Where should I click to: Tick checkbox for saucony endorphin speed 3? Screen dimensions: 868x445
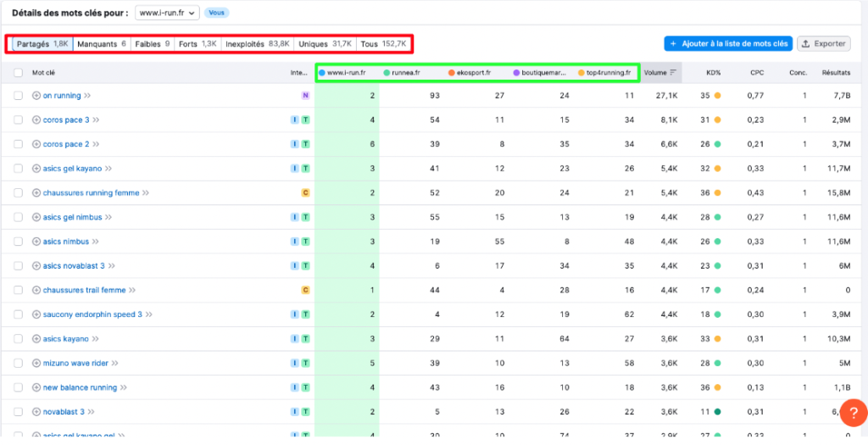[x=19, y=314]
